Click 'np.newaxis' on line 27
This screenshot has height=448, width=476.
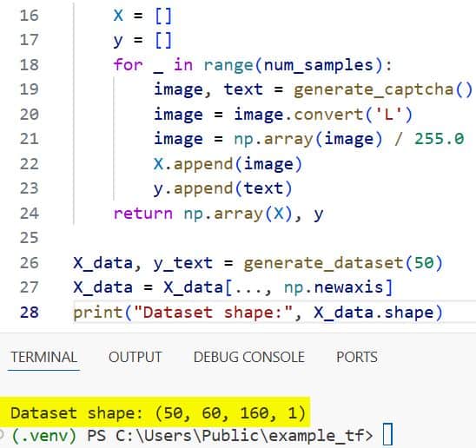tap(334, 287)
